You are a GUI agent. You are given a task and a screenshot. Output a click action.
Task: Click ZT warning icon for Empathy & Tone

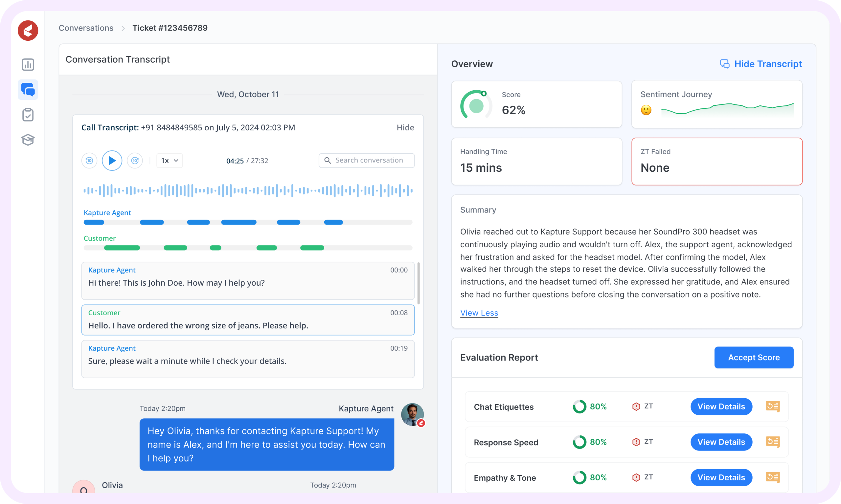coord(636,477)
